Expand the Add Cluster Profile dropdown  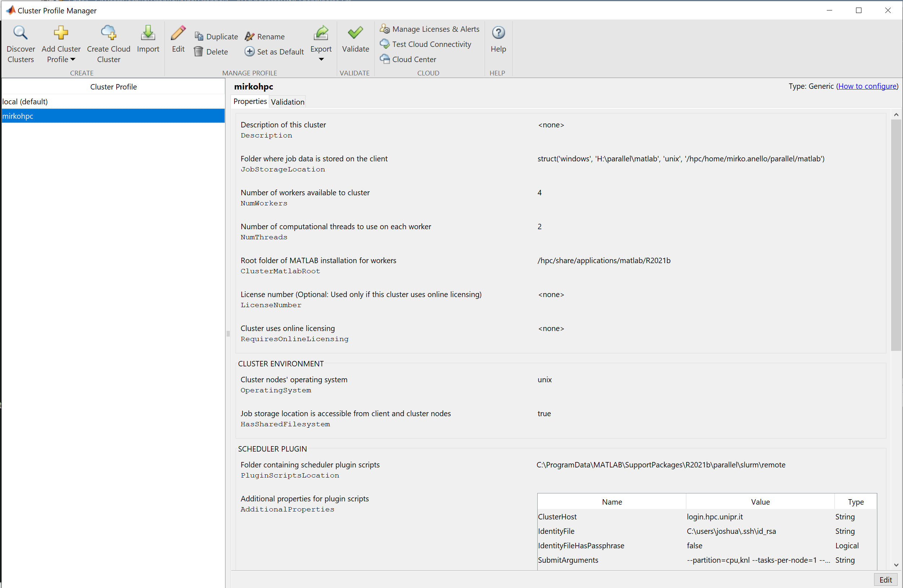click(73, 60)
